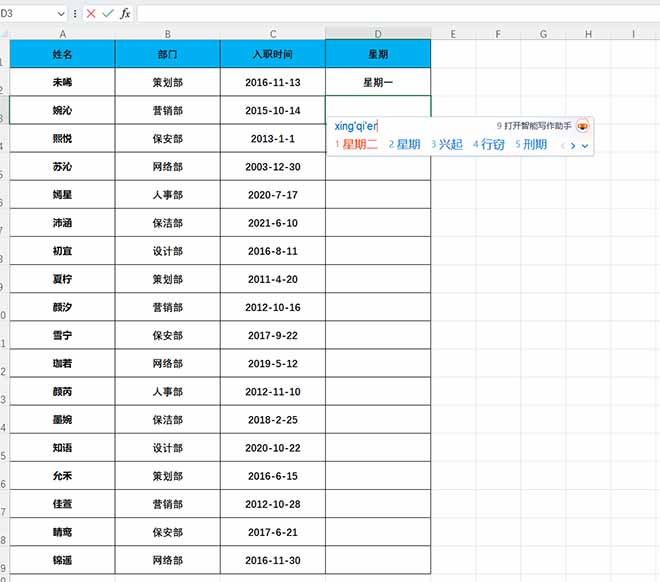Click 营销部 in the 2012-10-28 row

(168, 504)
